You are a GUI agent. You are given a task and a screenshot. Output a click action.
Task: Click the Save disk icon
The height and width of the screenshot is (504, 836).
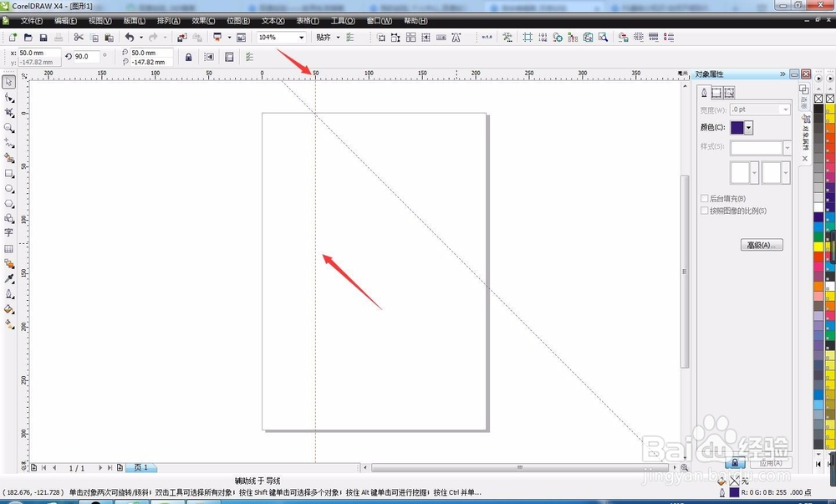click(43, 38)
